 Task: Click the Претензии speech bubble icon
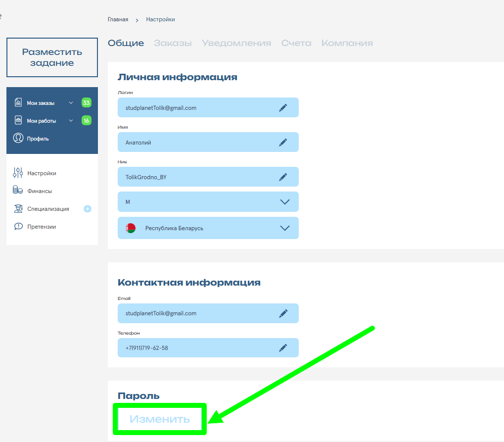pyautogui.click(x=18, y=227)
